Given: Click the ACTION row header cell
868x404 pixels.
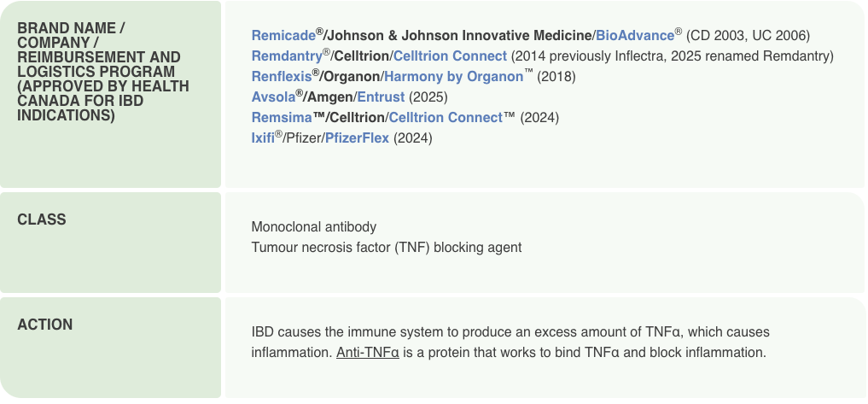Looking at the screenshot, I should (111, 348).
